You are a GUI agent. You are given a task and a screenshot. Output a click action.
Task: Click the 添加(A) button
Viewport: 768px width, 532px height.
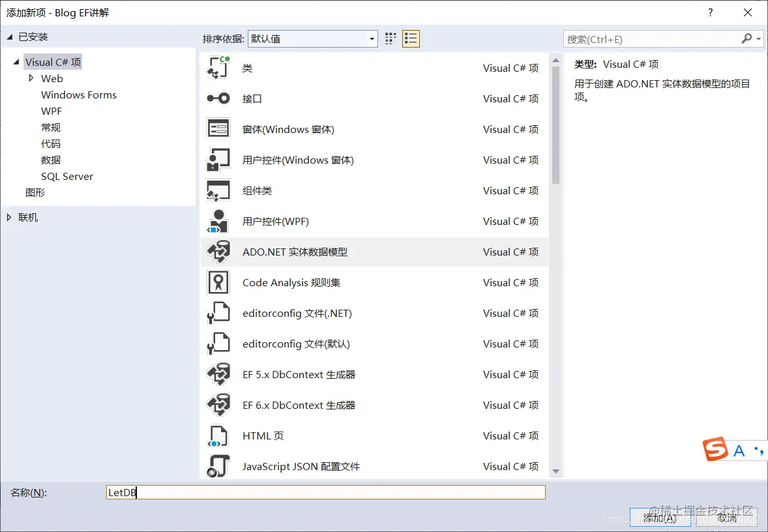click(x=660, y=517)
